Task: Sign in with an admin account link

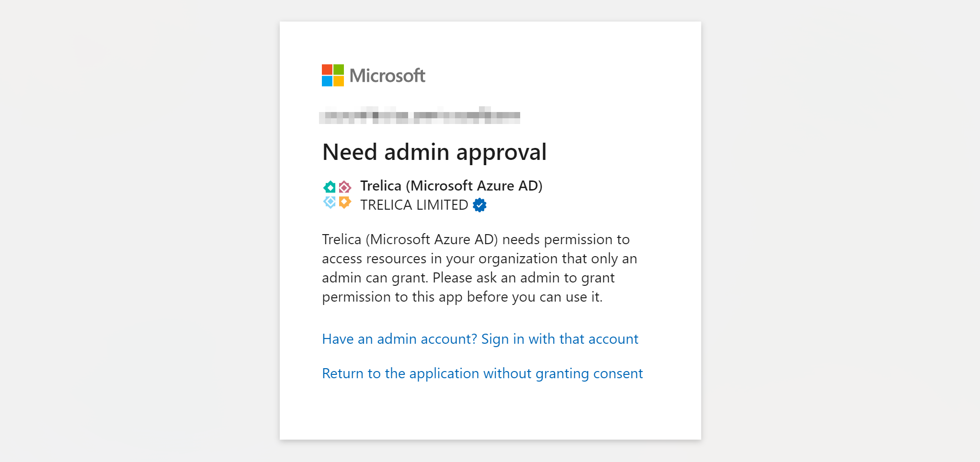Action: (x=480, y=339)
